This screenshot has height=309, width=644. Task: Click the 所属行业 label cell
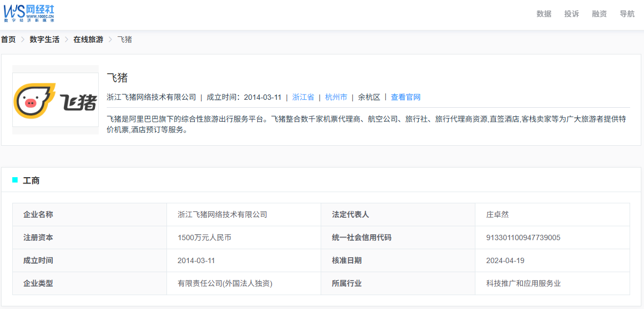398,283
